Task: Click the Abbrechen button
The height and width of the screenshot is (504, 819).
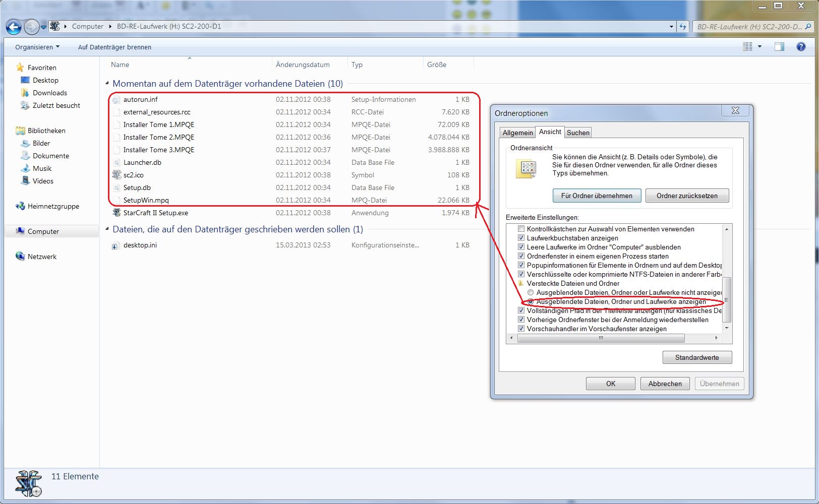Action: (x=665, y=384)
